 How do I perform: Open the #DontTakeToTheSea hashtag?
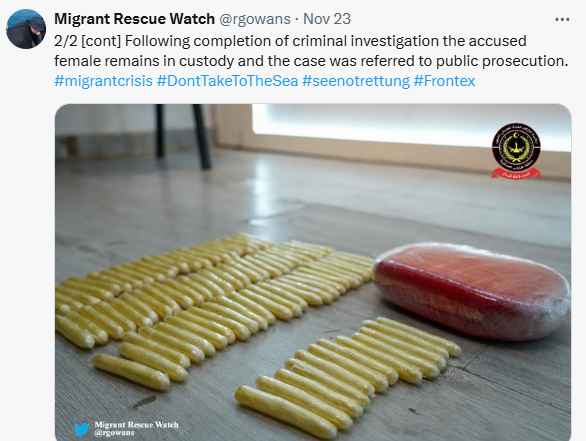227,81
